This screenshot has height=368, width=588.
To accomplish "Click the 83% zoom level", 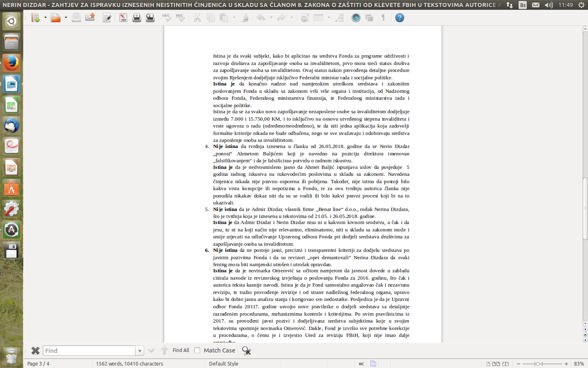I will pyautogui.click(x=579, y=364).
